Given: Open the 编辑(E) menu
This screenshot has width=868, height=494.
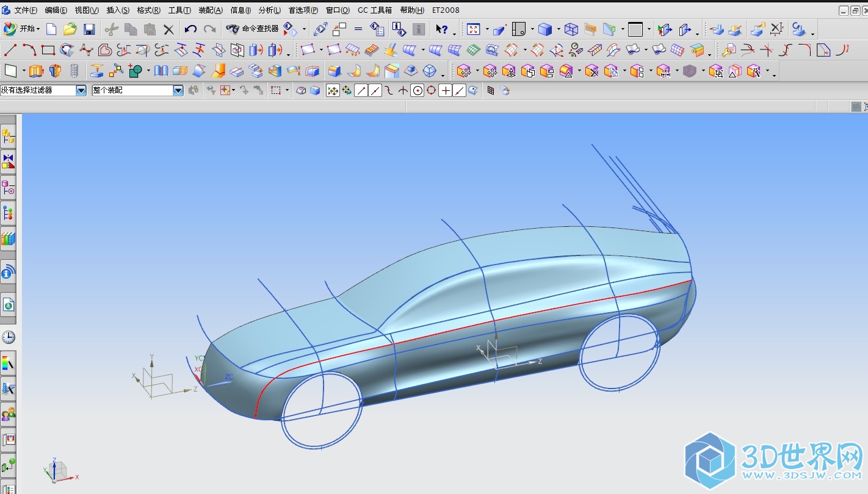Looking at the screenshot, I should click(56, 10).
